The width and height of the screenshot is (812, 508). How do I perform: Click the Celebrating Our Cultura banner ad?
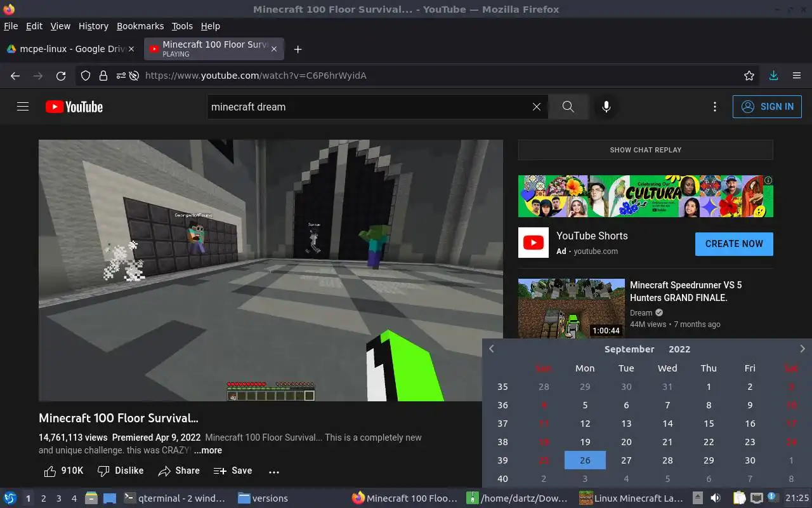pos(645,196)
